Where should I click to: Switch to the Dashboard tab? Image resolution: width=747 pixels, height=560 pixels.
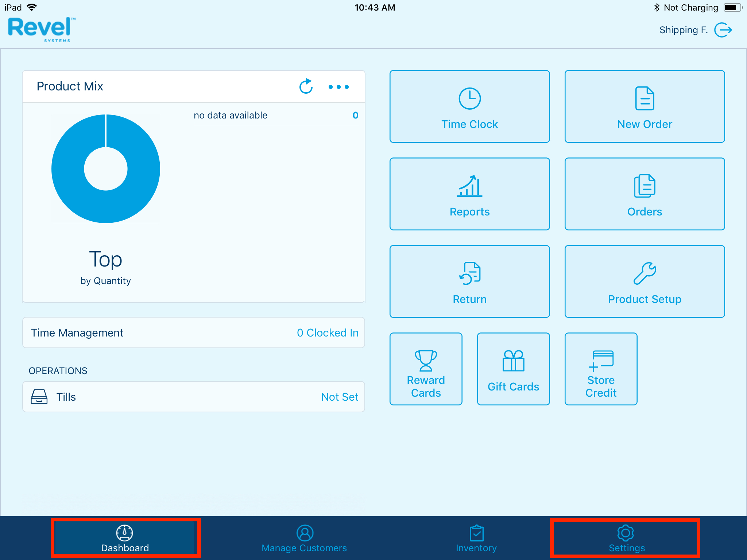pos(125,538)
